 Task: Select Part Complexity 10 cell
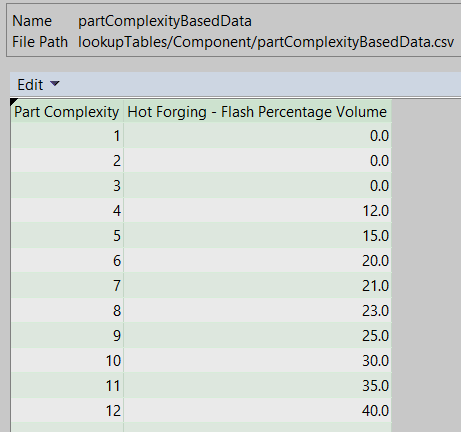coord(67,360)
